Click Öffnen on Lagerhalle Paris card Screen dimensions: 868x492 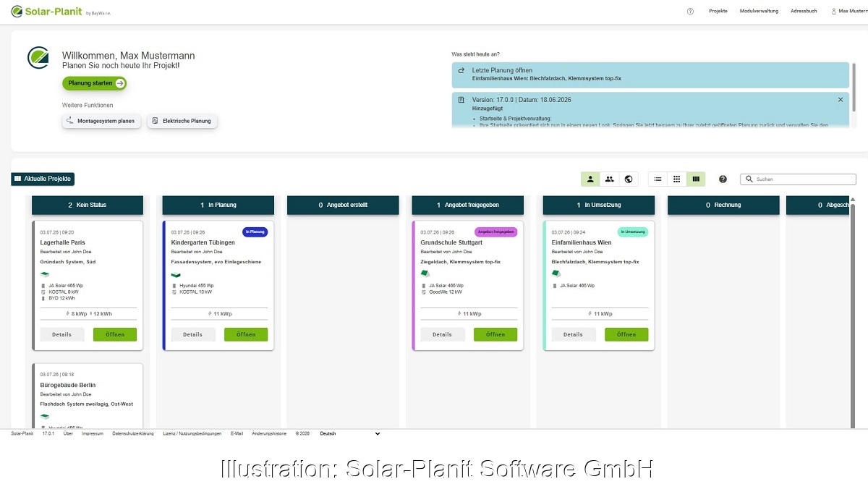coord(115,334)
